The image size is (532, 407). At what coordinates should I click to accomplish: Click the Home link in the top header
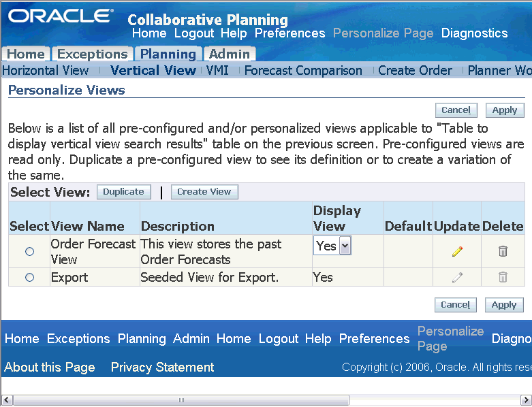tap(149, 33)
